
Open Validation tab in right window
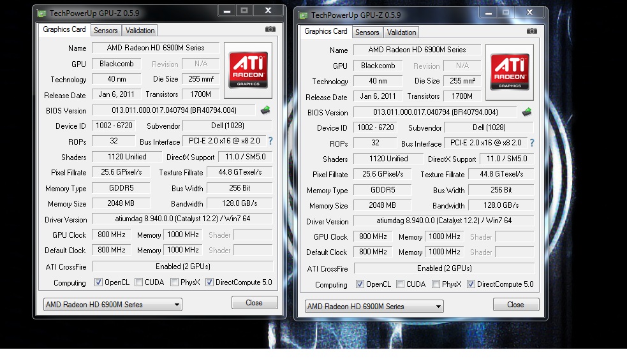(401, 33)
